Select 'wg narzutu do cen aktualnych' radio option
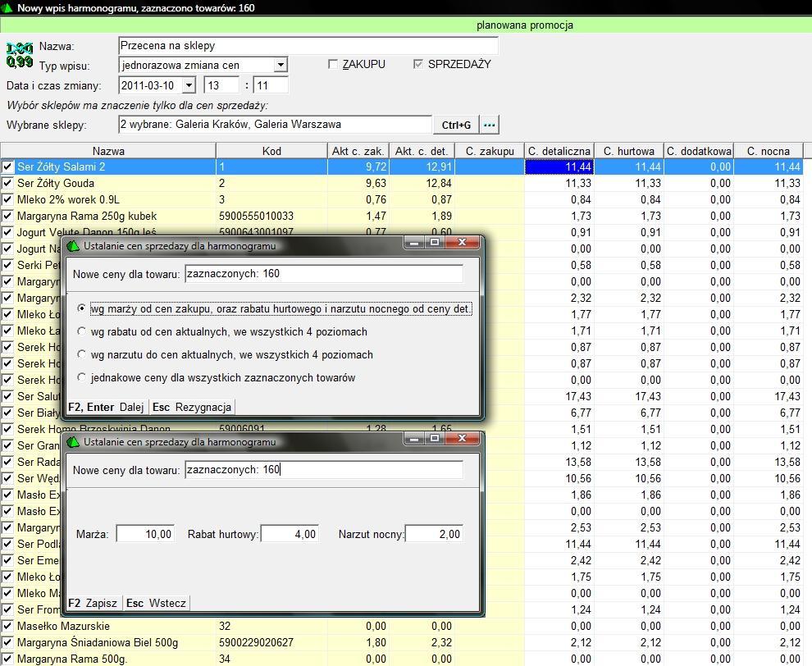The width and height of the screenshot is (812, 666). [81, 354]
